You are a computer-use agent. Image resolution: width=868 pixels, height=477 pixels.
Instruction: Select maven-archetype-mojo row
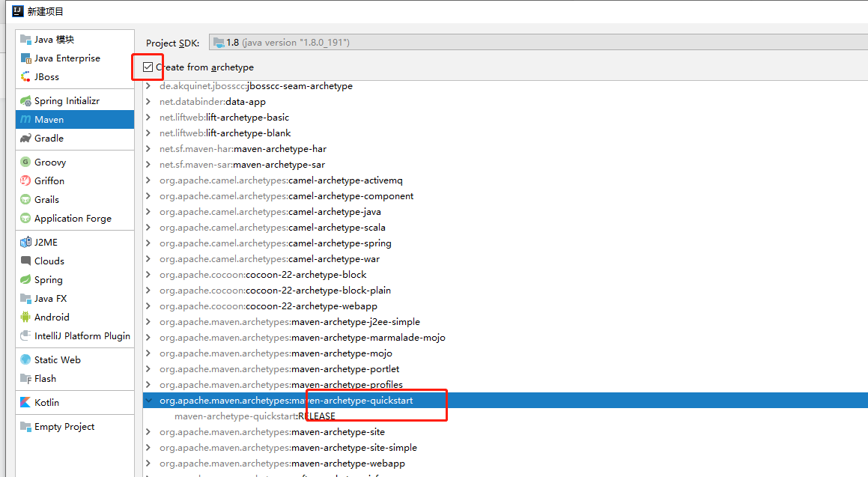[x=506, y=353]
